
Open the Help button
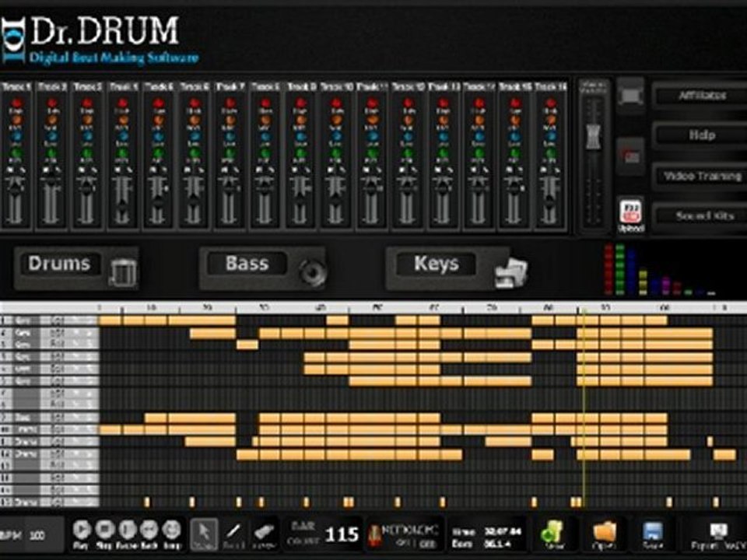(701, 135)
